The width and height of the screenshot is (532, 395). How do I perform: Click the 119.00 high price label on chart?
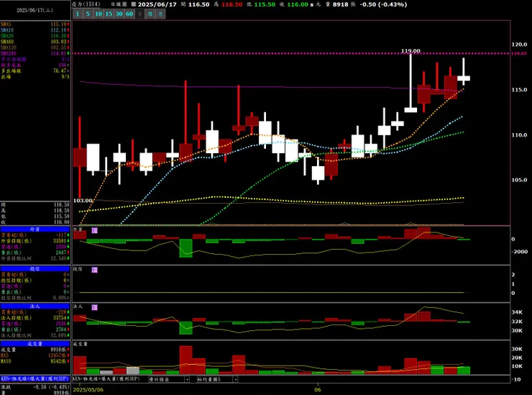(411, 51)
